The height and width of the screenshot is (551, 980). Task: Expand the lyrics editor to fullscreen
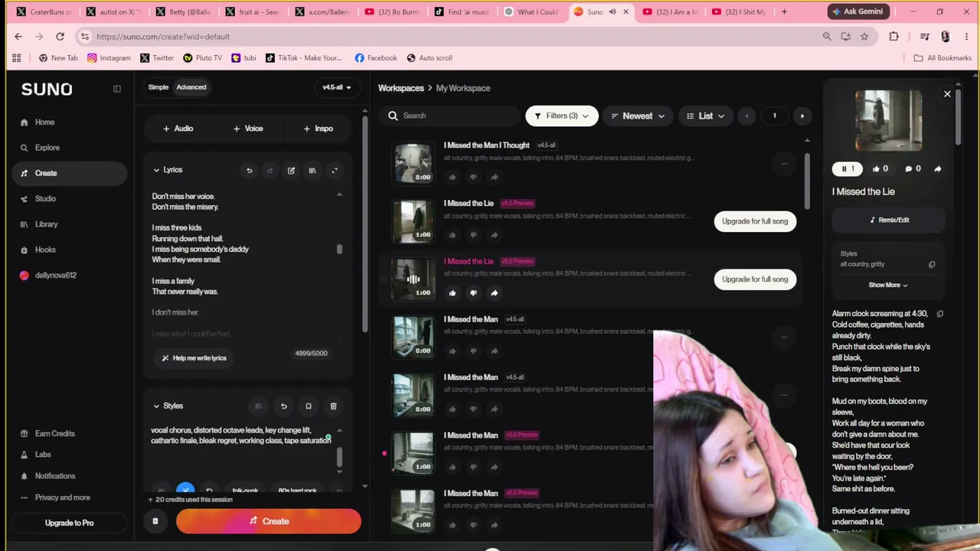[x=334, y=171]
